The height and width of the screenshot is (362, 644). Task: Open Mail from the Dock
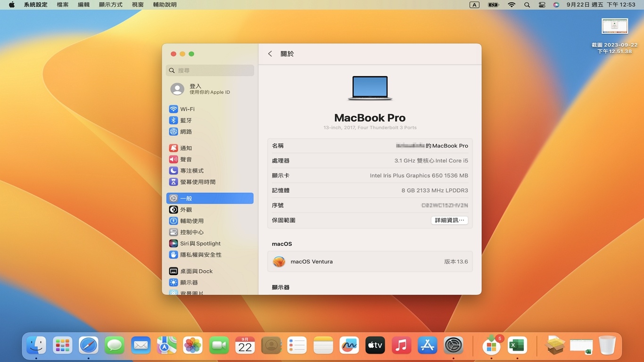tap(141, 346)
